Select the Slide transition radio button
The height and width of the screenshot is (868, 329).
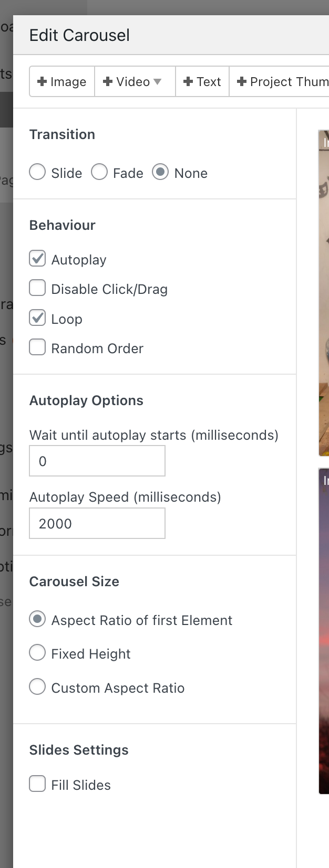coord(37,172)
